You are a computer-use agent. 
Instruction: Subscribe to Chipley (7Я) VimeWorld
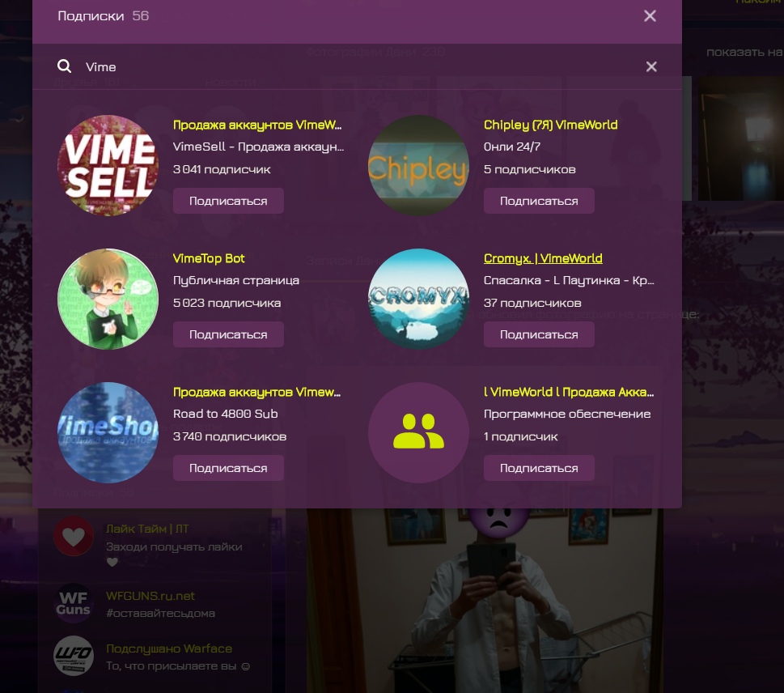pos(539,201)
